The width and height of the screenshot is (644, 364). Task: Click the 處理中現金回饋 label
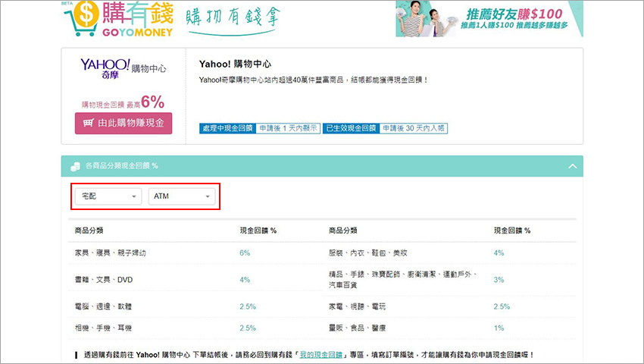pyautogui.click(x=227, y=128)
